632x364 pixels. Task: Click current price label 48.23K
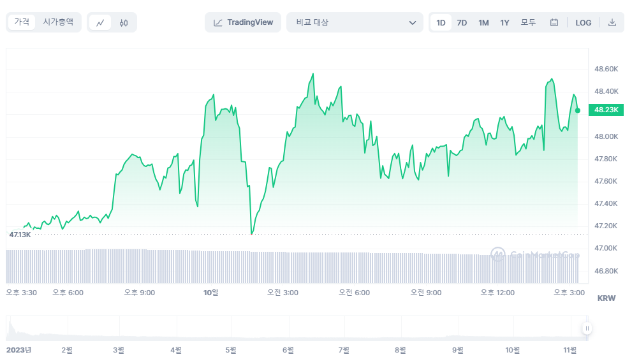pos(606,110)
